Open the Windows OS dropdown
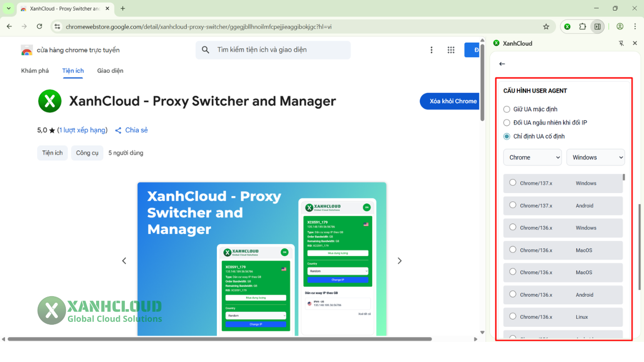The width and height of the screenshot is (644, 362). [x=596, y=157]
